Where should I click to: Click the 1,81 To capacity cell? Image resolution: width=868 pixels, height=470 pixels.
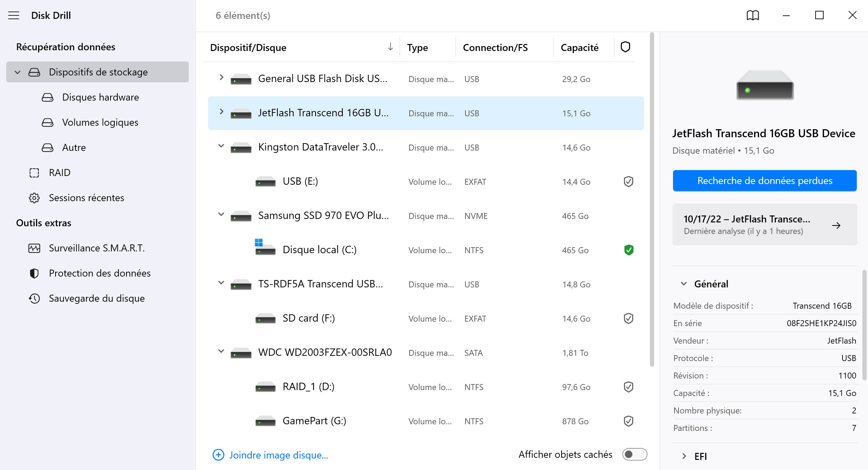click(575, 353)
